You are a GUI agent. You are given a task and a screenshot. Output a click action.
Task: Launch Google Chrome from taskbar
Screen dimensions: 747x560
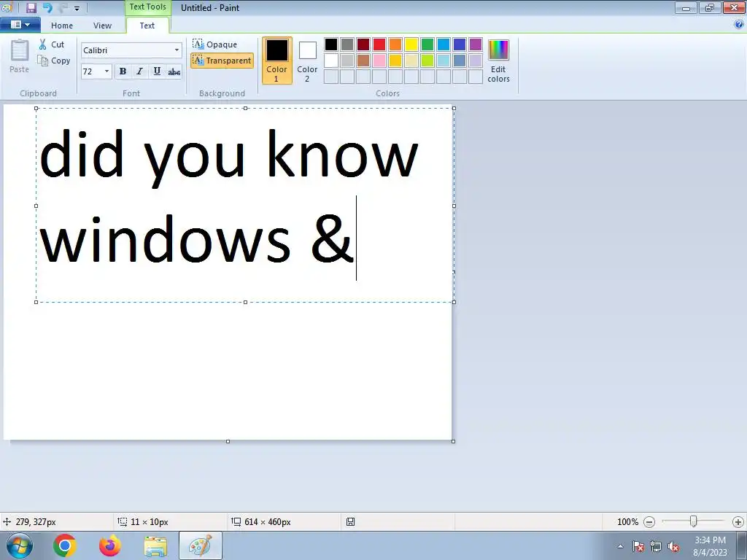(65, 545)
